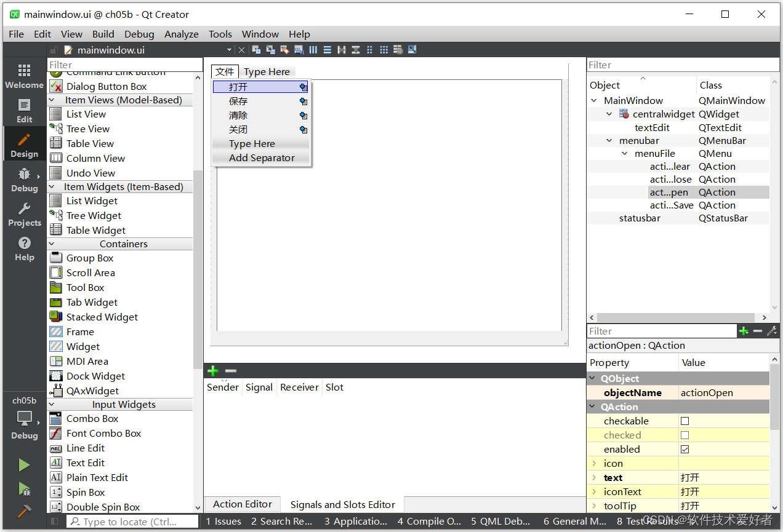Click the Type to locate search field
This screenshot has height=532, width=783.
[132, 522]
